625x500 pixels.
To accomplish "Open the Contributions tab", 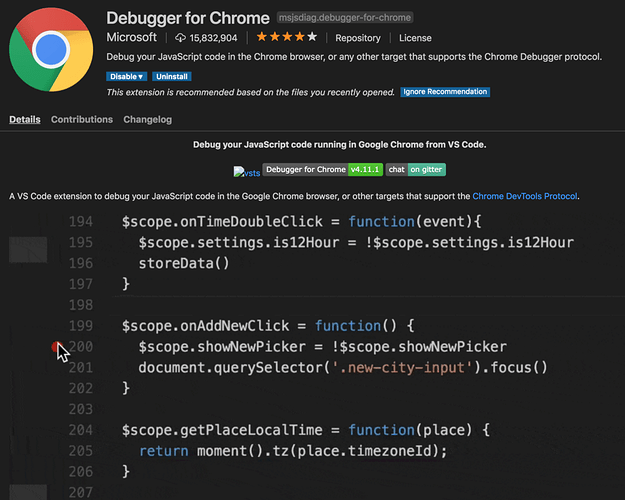I will pyautogui.click(x=82, y=120).
